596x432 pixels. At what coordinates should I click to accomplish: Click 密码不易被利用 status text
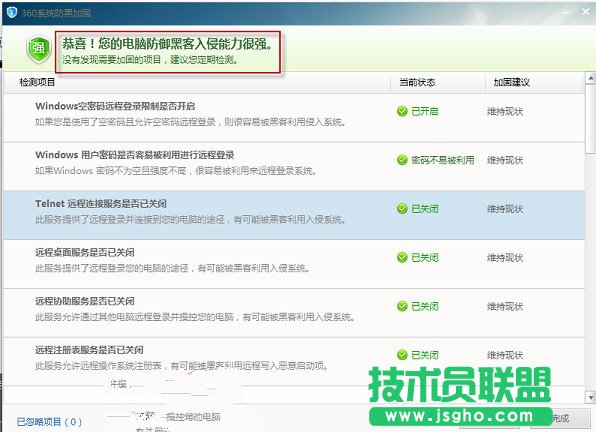click(x=443, y=160)
